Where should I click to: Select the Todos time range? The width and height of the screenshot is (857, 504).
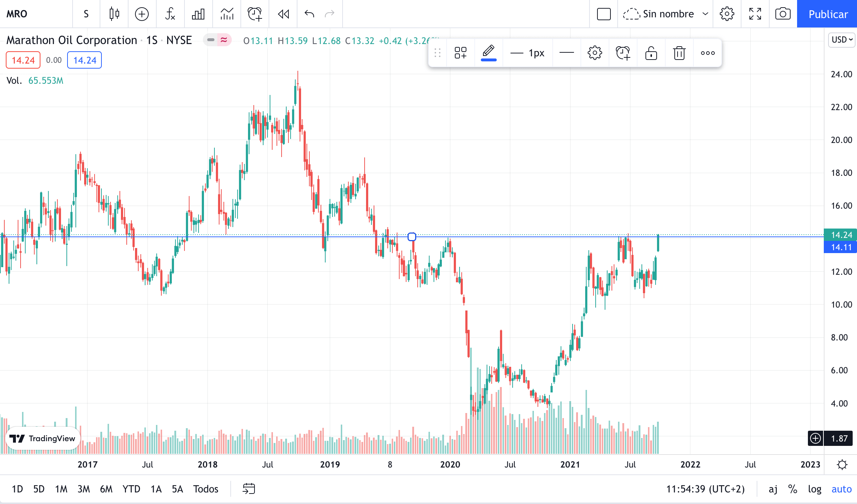[206, 489]
